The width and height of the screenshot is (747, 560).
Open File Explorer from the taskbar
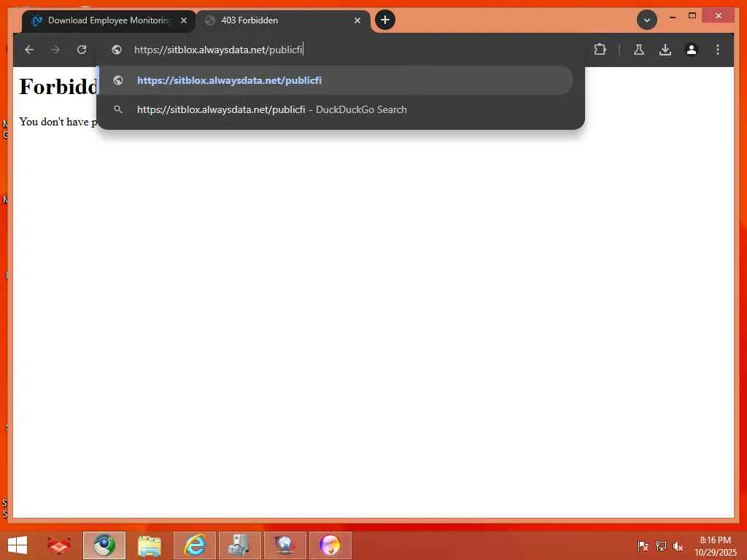point(149,545)
